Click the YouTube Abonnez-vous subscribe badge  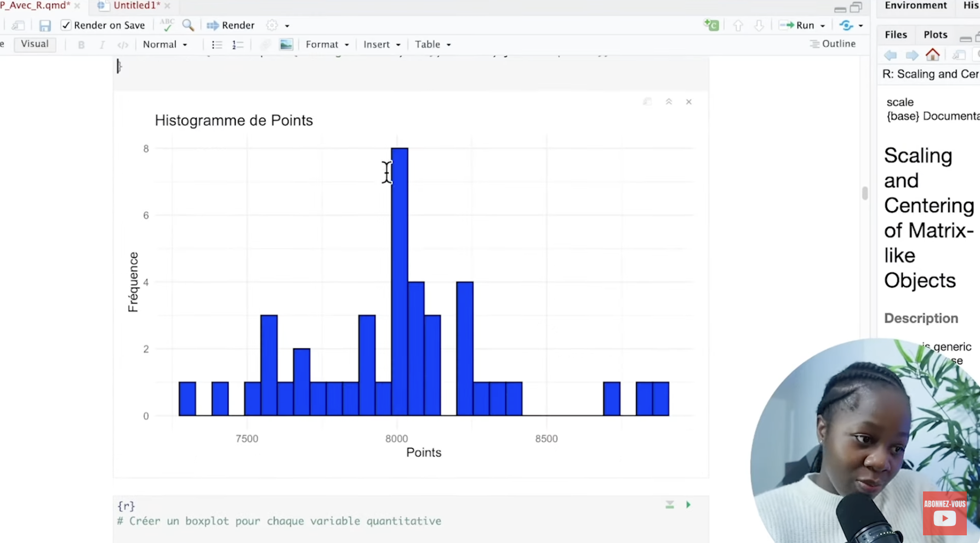point(944,513)
